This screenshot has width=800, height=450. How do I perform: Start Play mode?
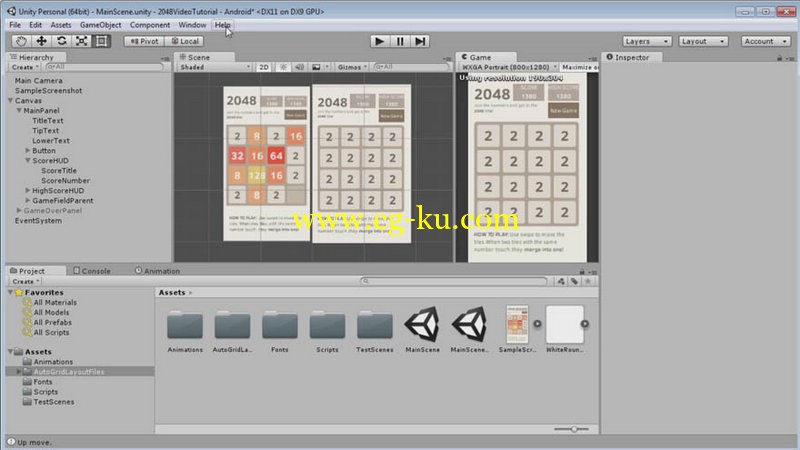379,41
